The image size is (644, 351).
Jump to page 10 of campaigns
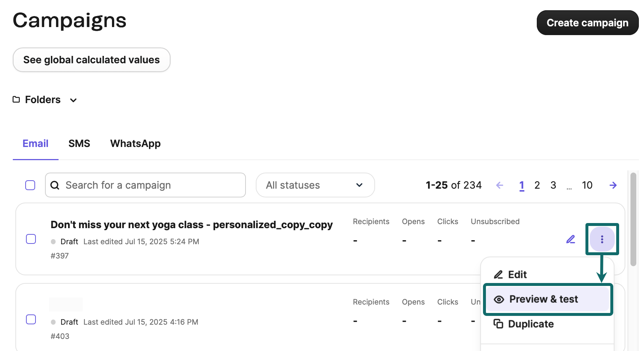pyautogui.click(x=587, y=185)
